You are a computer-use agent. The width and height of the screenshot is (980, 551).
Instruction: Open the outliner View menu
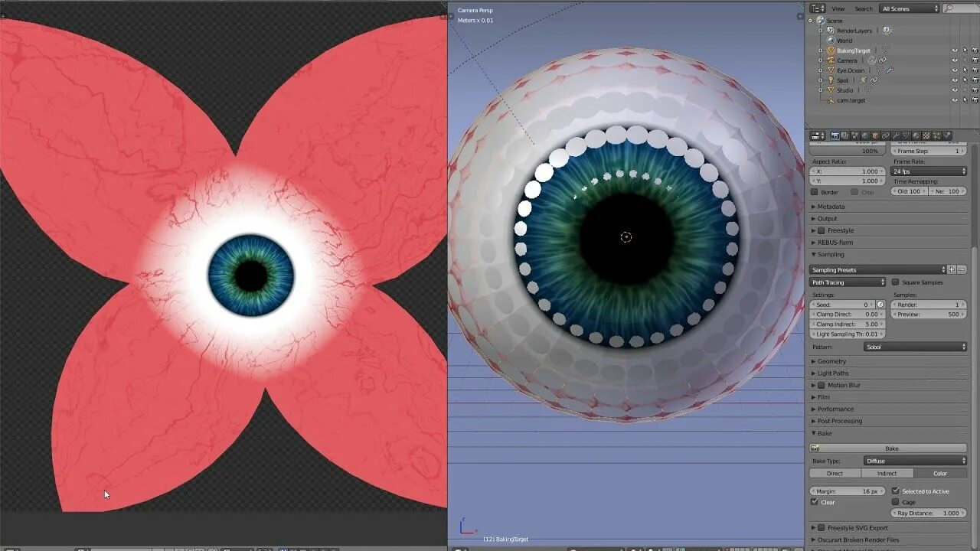pos(838,8)
